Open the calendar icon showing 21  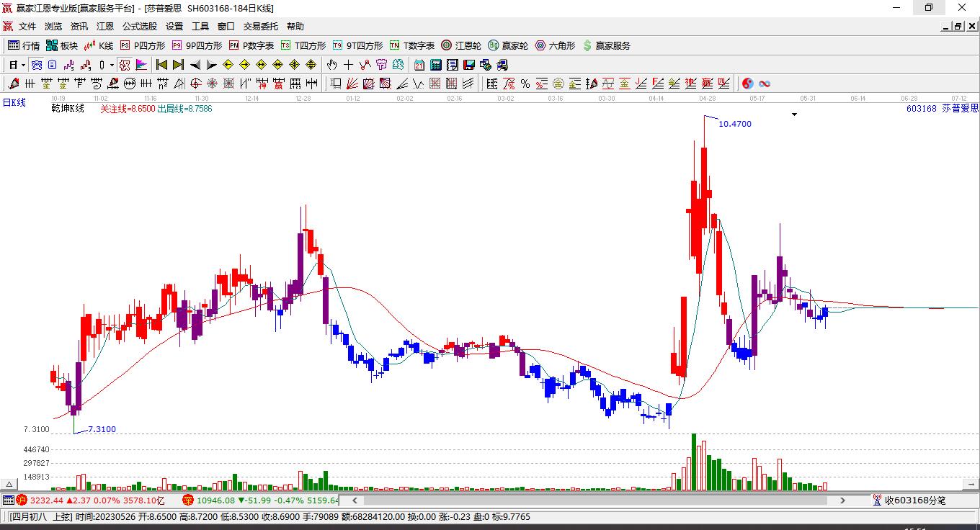point(419,65)
